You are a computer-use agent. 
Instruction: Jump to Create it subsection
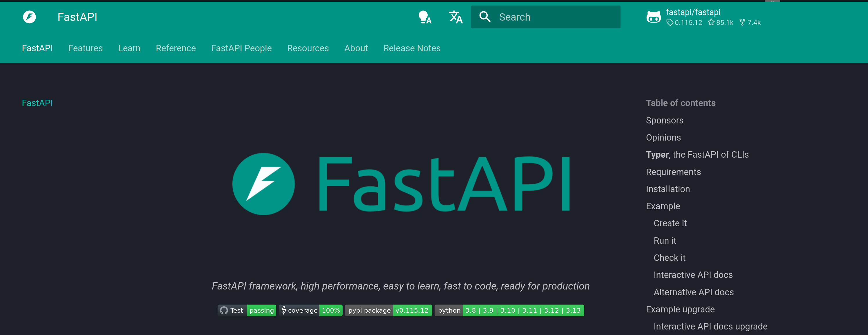pyautogui.click(x=670, y=223)
